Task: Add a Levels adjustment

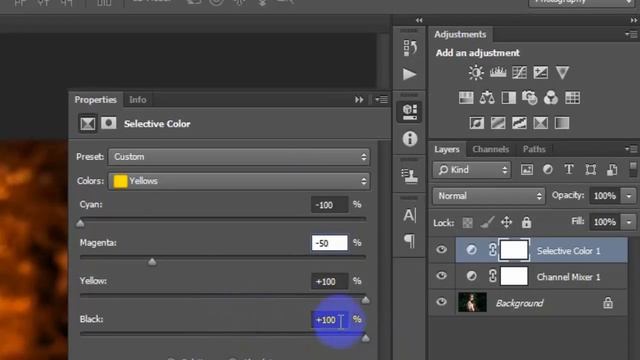Action: (x=498, y=73)
